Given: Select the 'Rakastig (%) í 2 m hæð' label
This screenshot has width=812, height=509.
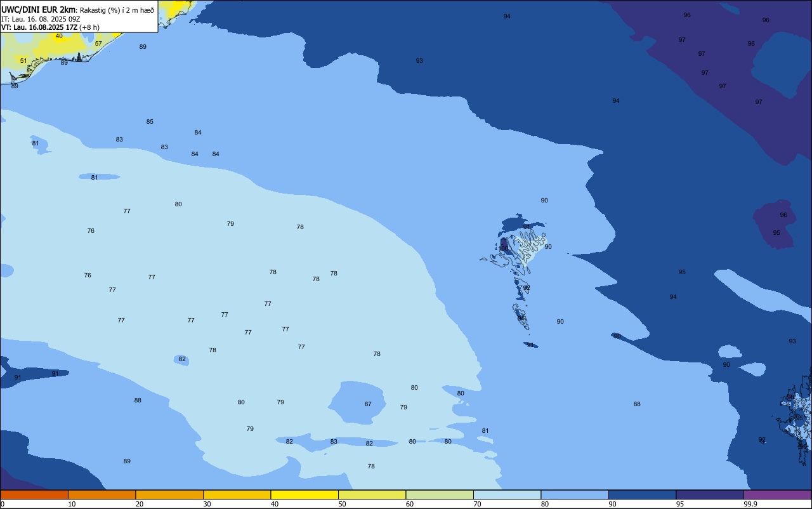Looking at the screenshot, I should pos(117,10).
